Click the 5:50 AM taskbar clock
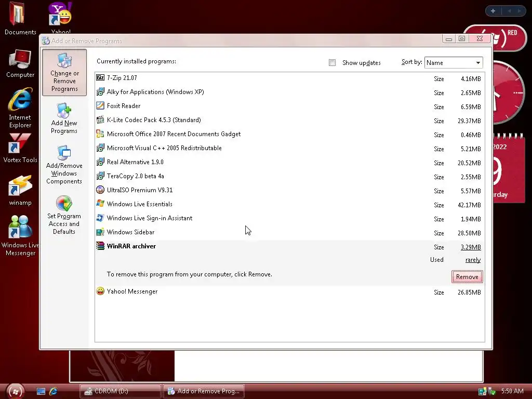Viewport: 532px width, 399px height. (512, 391)
